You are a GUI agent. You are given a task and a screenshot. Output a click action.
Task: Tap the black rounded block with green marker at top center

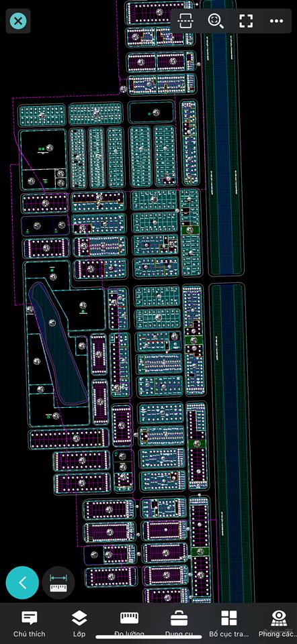[151, 112]
